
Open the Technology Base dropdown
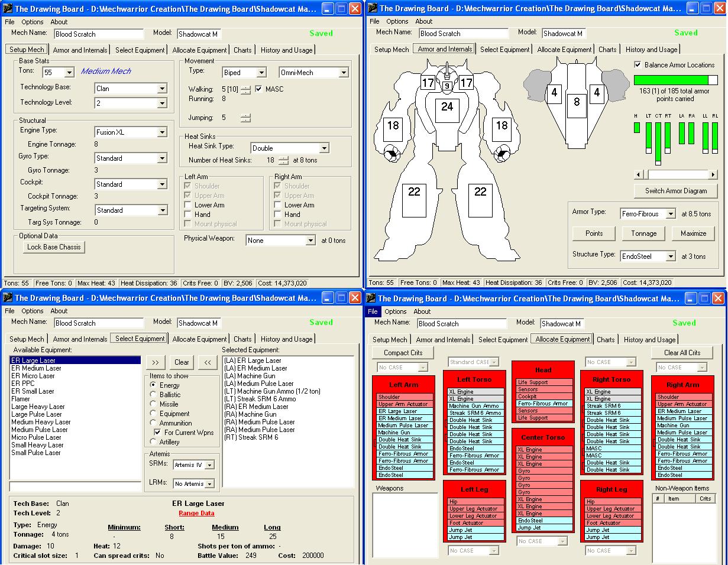click(x=162, y=89)
